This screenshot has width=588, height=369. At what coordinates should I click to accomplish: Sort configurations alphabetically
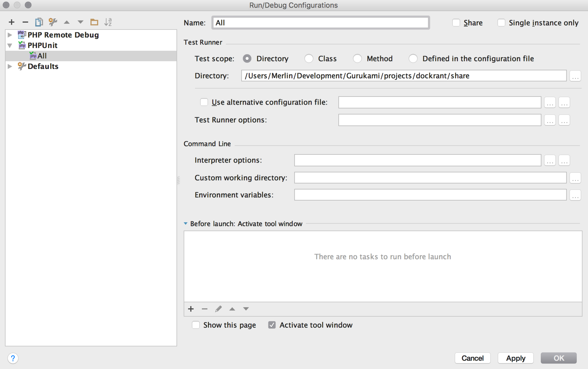(x=108, y=22)
